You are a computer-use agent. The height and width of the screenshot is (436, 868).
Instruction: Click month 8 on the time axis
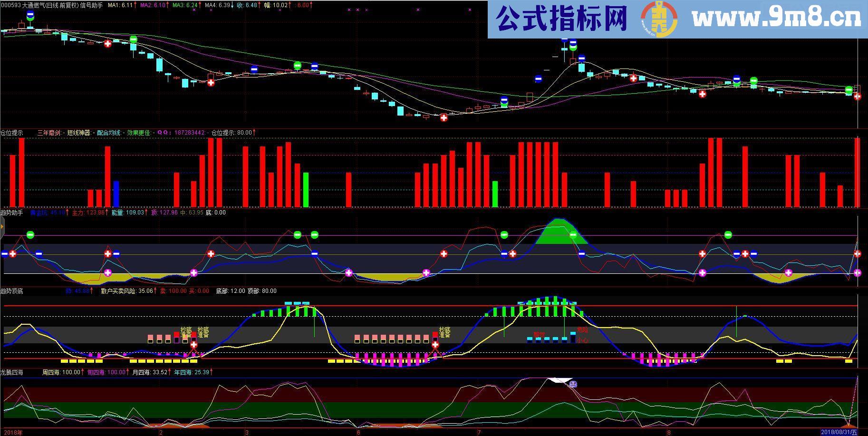coord(669,433)
